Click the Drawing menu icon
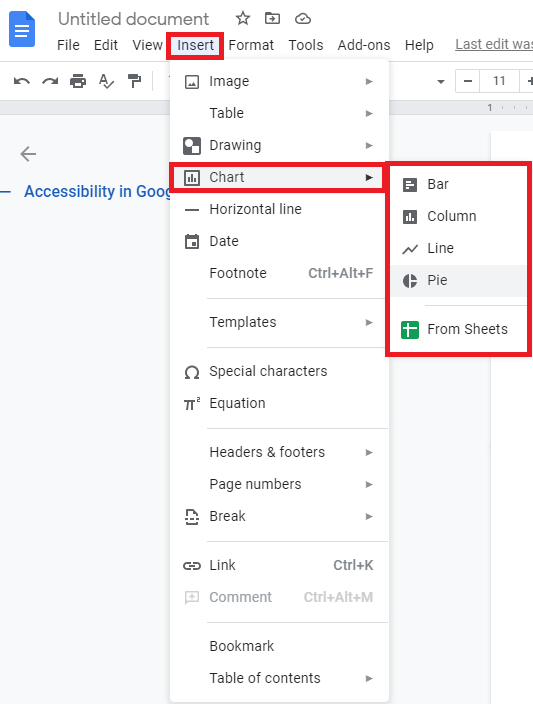The image size is (533, 704). point(192,146)
